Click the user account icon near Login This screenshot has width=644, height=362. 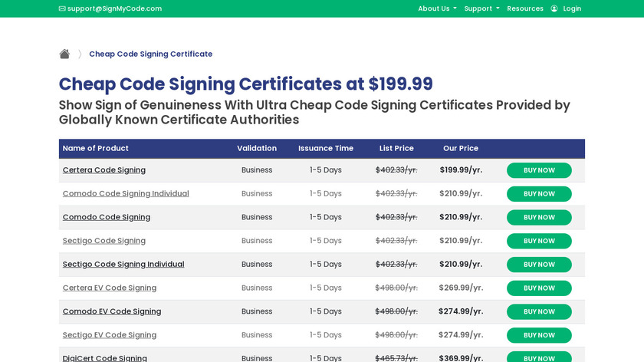pos(554,8)
